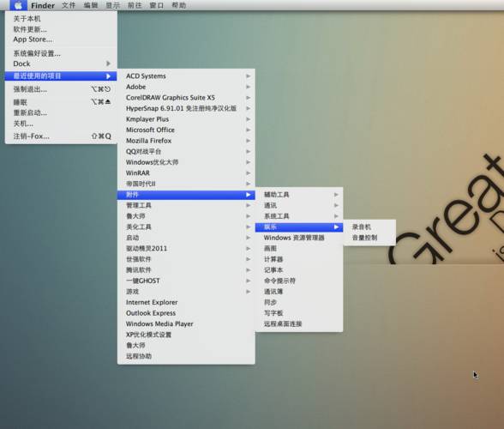The width and height of the screenshot is (504, 429).
Task: Open the 管理工具 submenu
Action: 186,205
